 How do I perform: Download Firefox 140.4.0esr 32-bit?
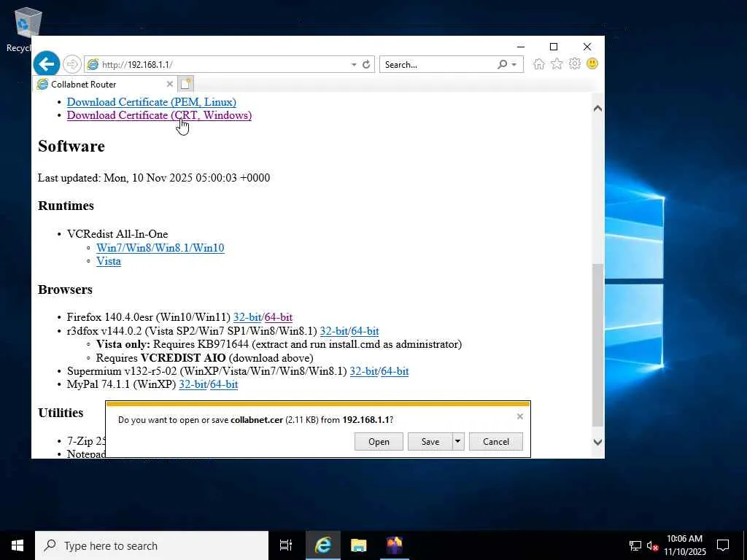pyautogui.click(x=247, y=317)
